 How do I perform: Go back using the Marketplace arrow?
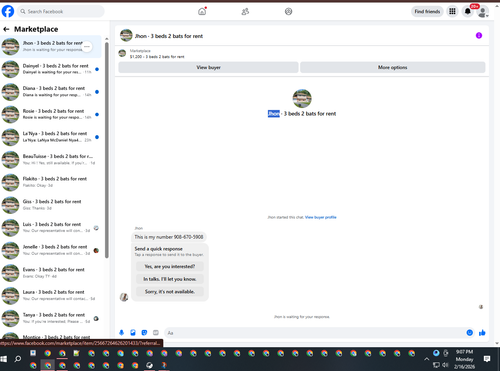6,29
